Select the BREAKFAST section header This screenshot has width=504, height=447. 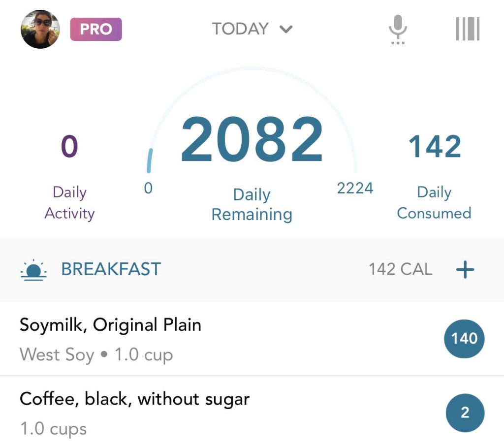click(111, 269)
